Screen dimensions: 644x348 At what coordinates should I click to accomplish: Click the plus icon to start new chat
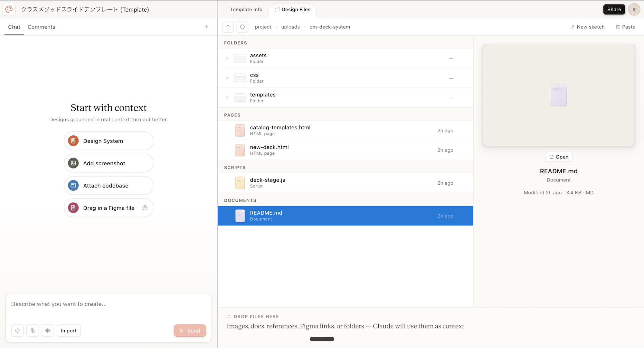pos(206,27)
